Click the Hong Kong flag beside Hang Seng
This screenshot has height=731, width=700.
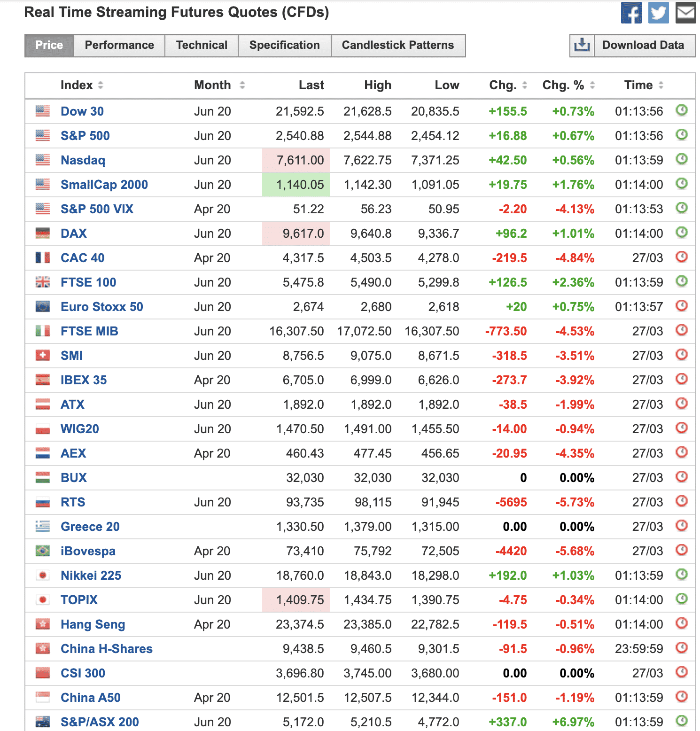click(43, 624)
